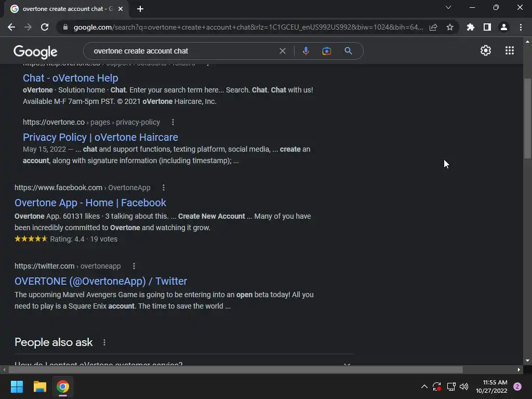Click the browser forward arrow
Viewport: 532px width, 399px height.
pos(28,27)
